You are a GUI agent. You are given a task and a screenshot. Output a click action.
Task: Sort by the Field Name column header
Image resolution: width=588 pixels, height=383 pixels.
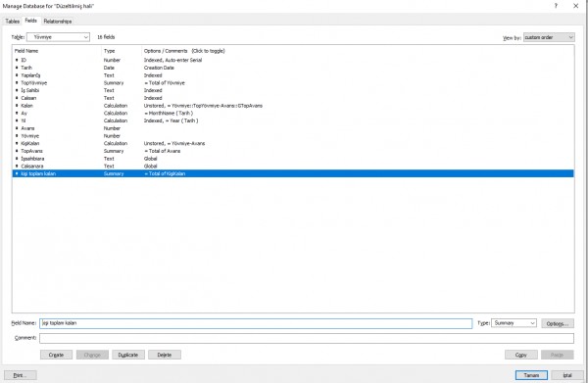(x=26, y=51)
